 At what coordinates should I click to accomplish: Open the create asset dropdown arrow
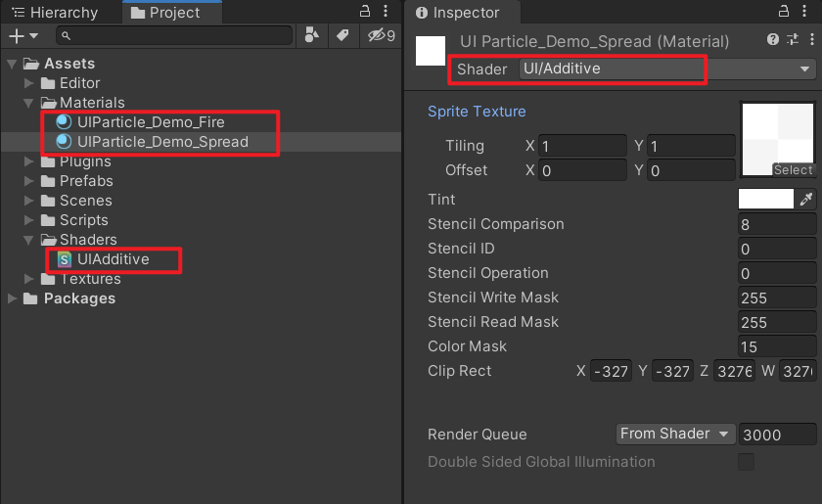[34, 35]
